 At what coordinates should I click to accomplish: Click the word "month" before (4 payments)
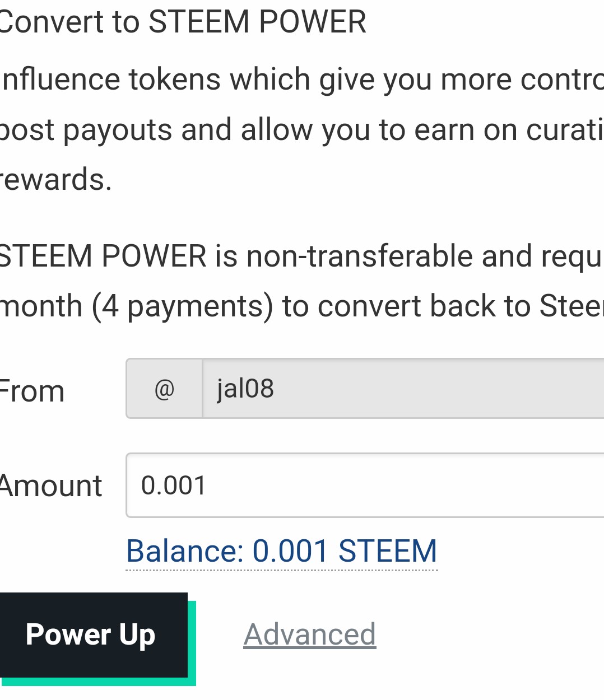pyautogui.click(x=41, y=307)
